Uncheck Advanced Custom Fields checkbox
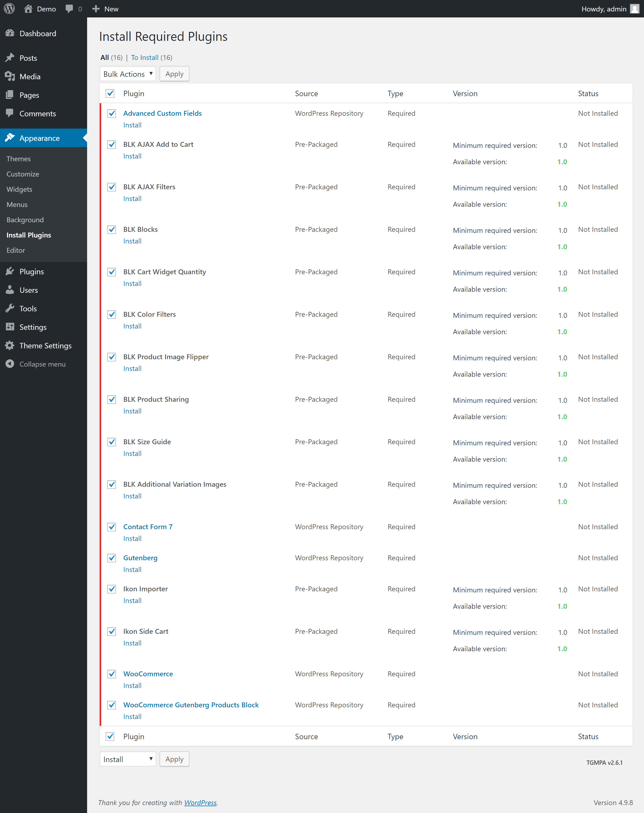 112,113
